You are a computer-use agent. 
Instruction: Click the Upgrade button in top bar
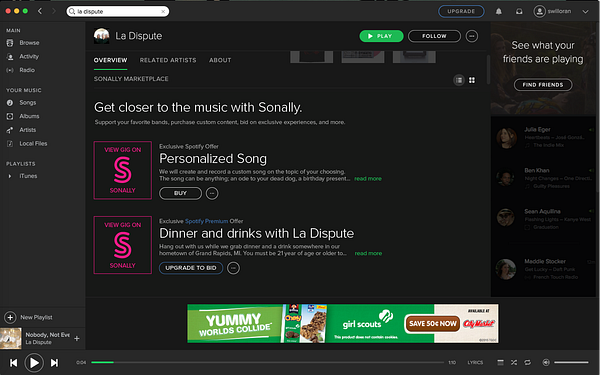point(461,11)
